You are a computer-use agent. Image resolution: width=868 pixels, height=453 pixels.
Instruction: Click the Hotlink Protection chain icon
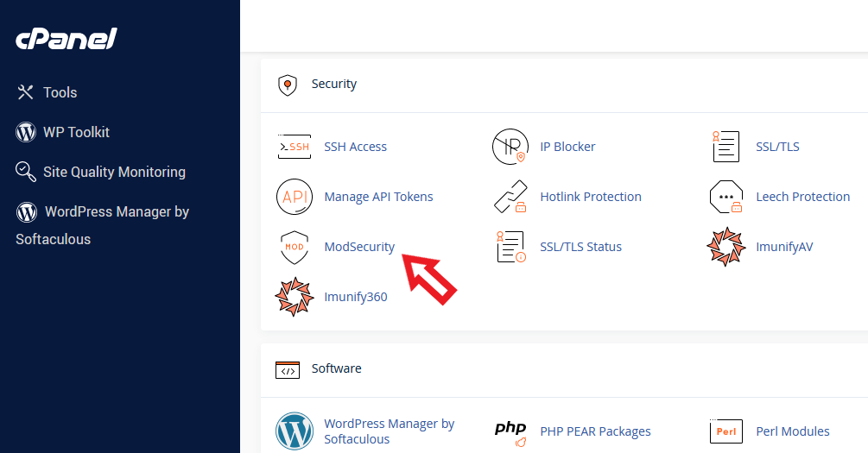(x=510, y=197)
